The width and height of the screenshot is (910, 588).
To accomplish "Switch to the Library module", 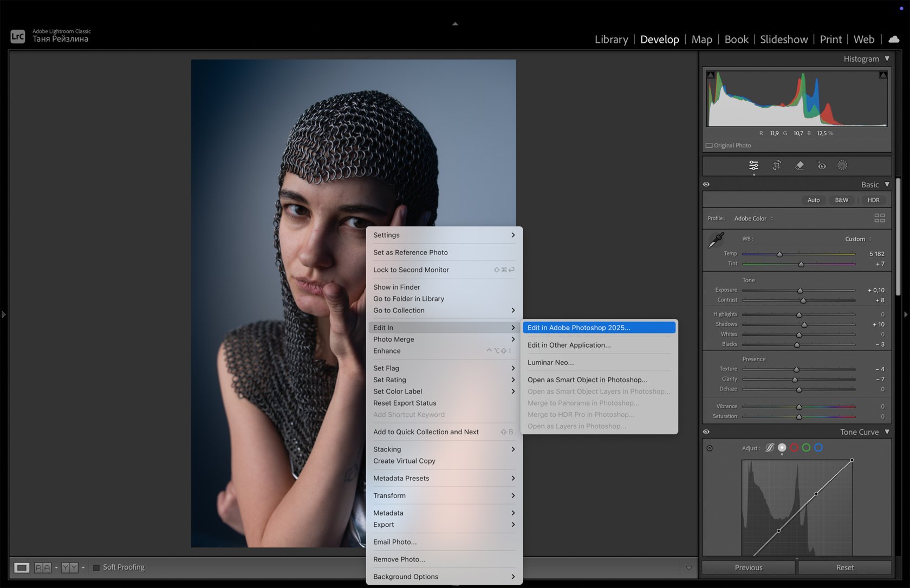I will click(x=611, y=39).
